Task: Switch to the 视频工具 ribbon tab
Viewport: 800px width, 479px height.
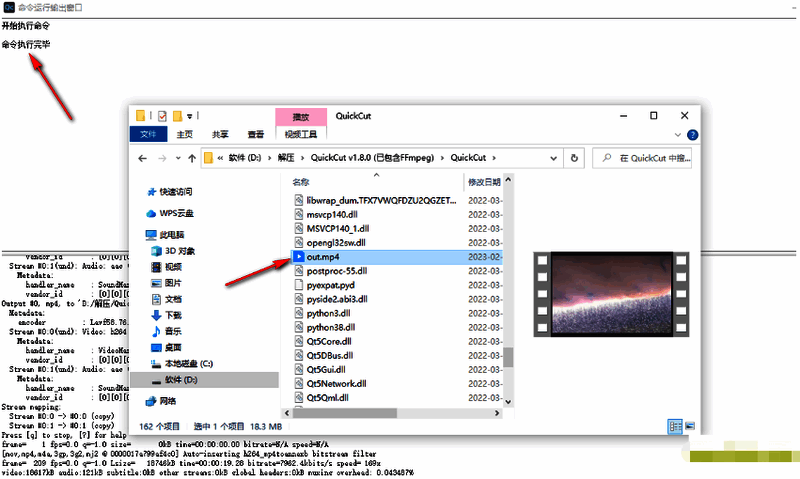Action: pyautogui.click(x=300, y=134)
